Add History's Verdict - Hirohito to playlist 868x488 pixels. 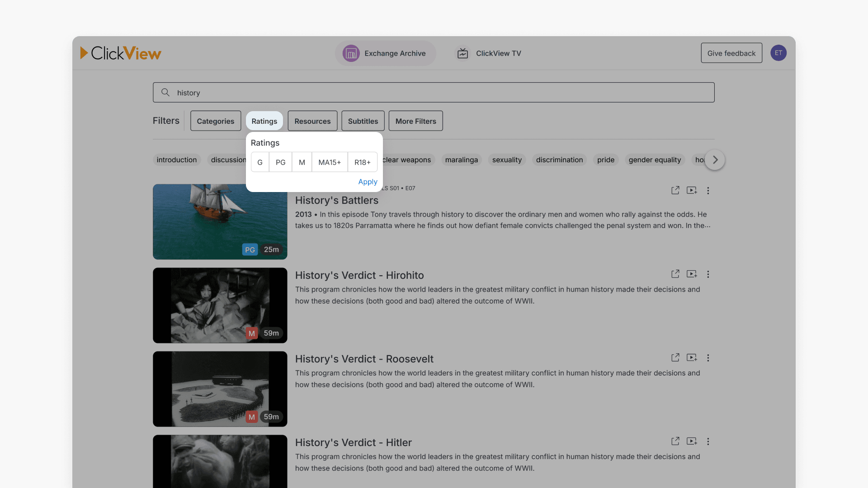[692, 274]
